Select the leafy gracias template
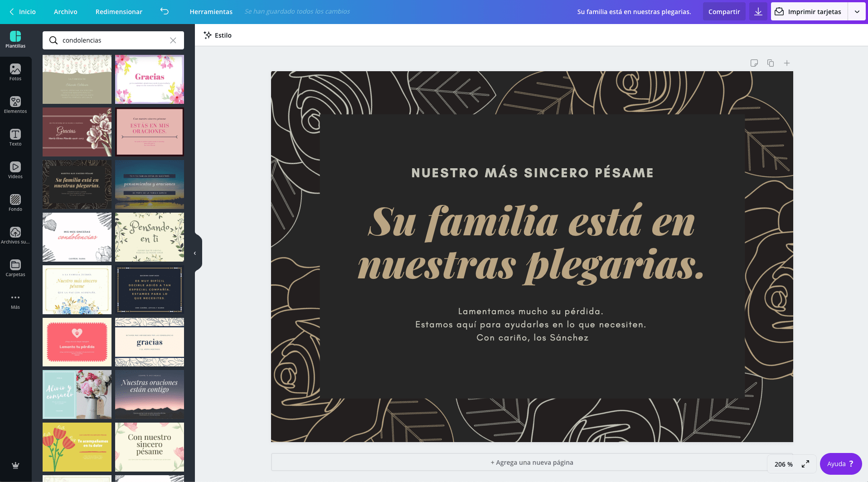This screenshot has height=482, width=868. 150,342
